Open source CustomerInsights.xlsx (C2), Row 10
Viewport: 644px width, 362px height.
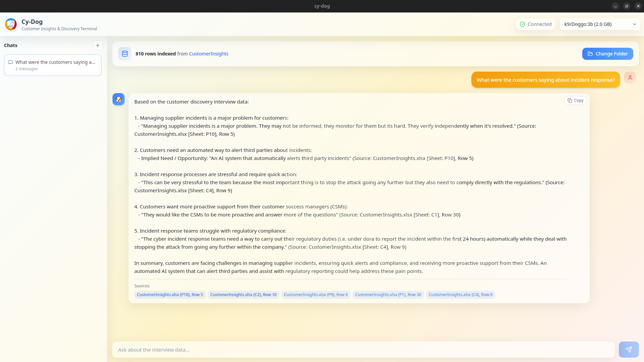243,295
